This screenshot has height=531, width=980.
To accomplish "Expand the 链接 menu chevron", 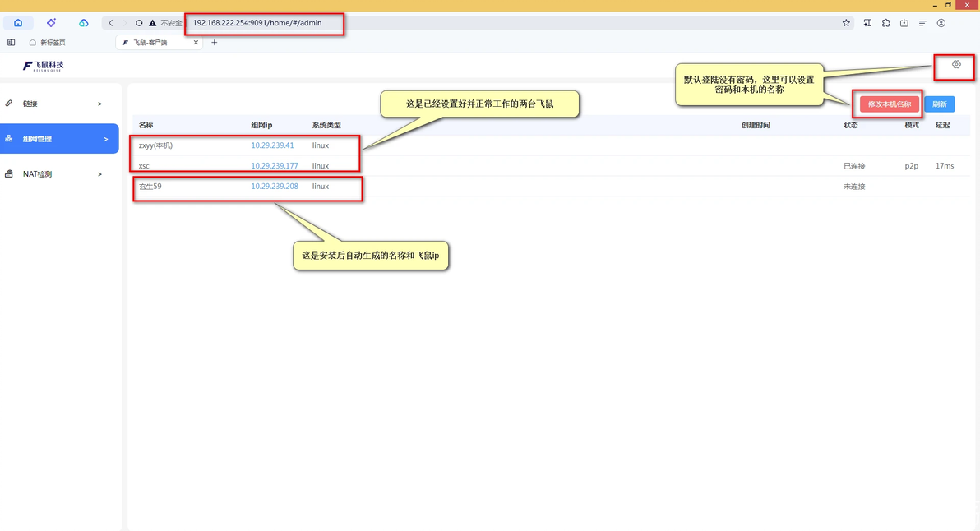I will pyautogui.click(x=100, y=104).
